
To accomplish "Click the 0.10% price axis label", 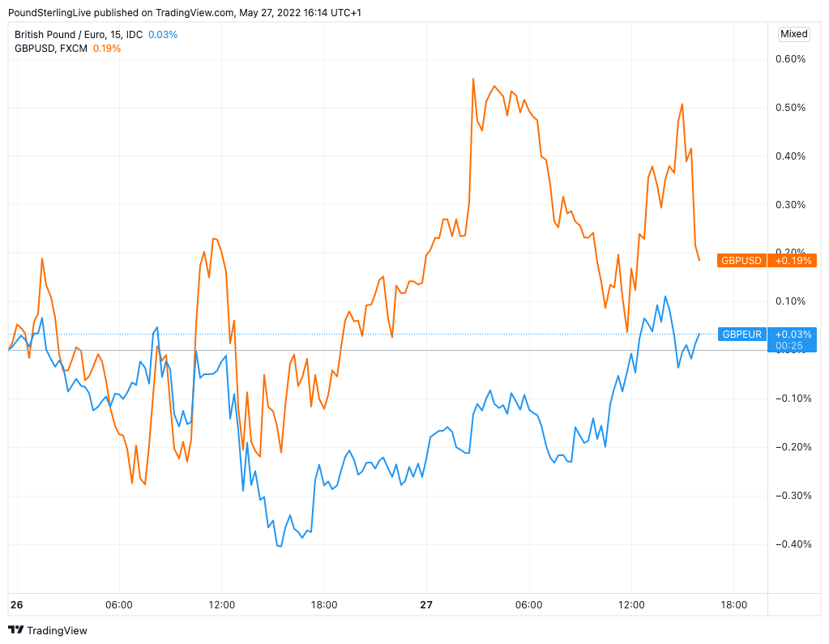I will point(791,301).
